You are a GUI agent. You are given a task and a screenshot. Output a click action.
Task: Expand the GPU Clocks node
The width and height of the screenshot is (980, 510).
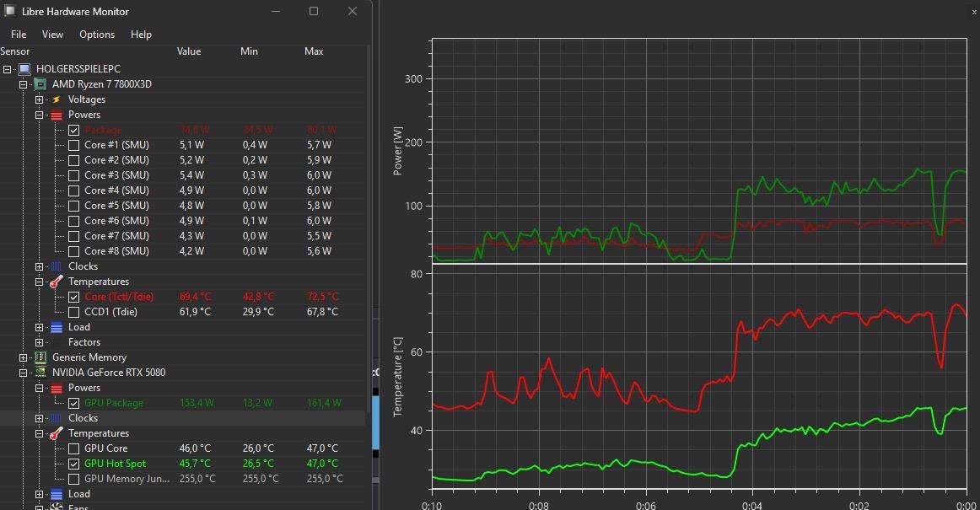39,419
